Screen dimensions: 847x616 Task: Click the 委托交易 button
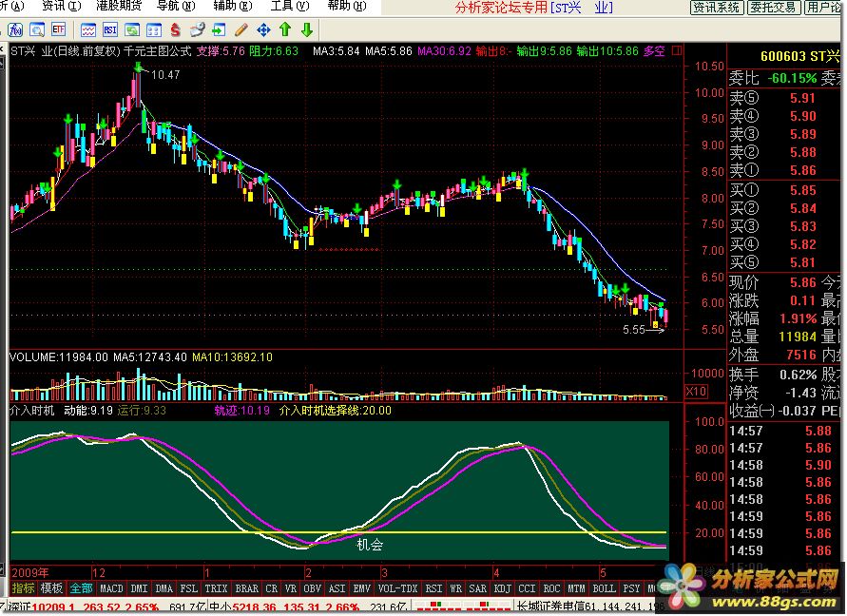coord(773,7)
